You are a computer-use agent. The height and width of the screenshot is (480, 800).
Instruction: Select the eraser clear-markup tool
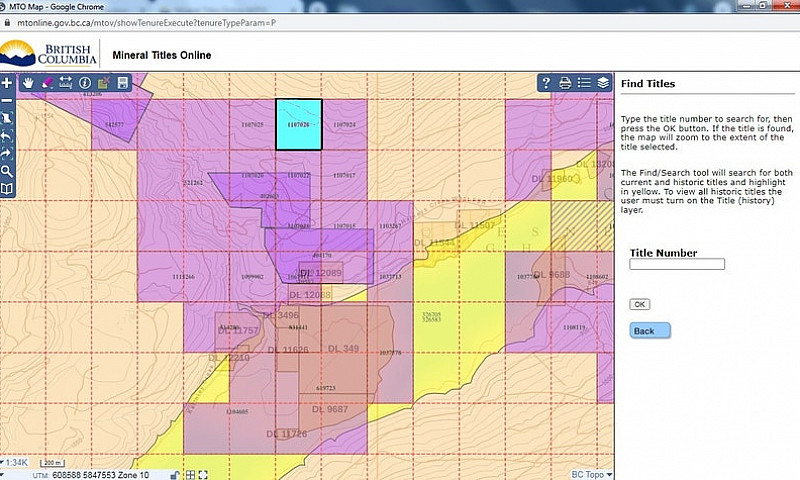(47, 83)
